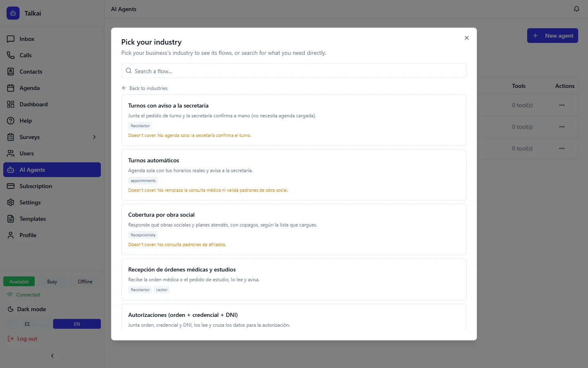
Task: Open the Inbox icon in sidebar
Action: click(11, 39)
